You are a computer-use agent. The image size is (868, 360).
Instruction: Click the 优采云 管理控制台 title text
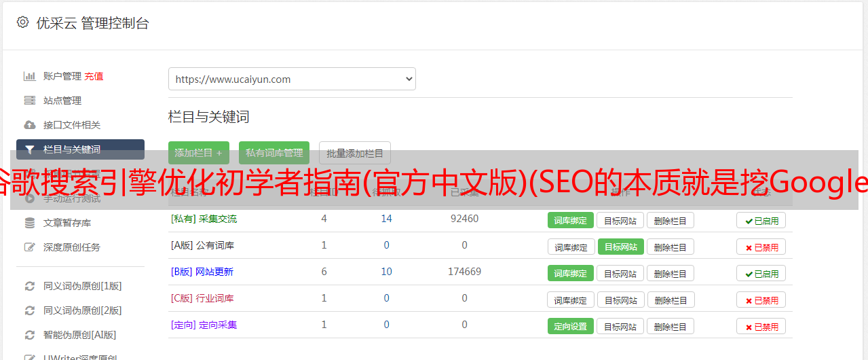tap(92, 23)
